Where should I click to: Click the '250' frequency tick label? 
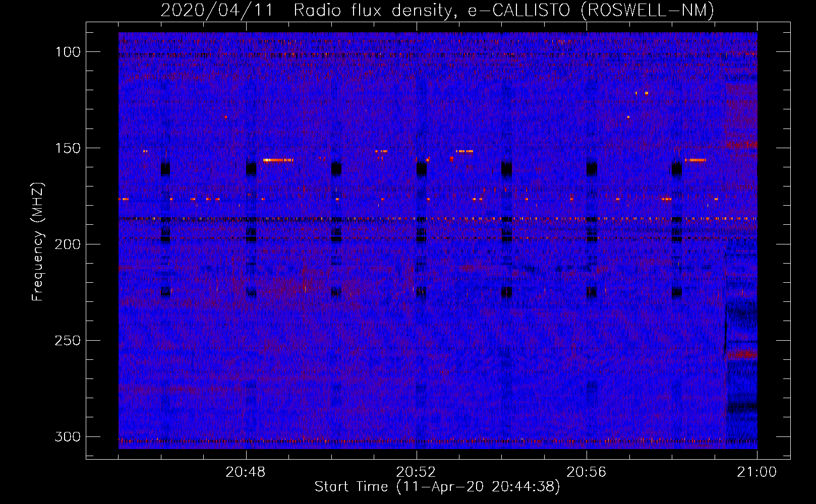(68, 341)
